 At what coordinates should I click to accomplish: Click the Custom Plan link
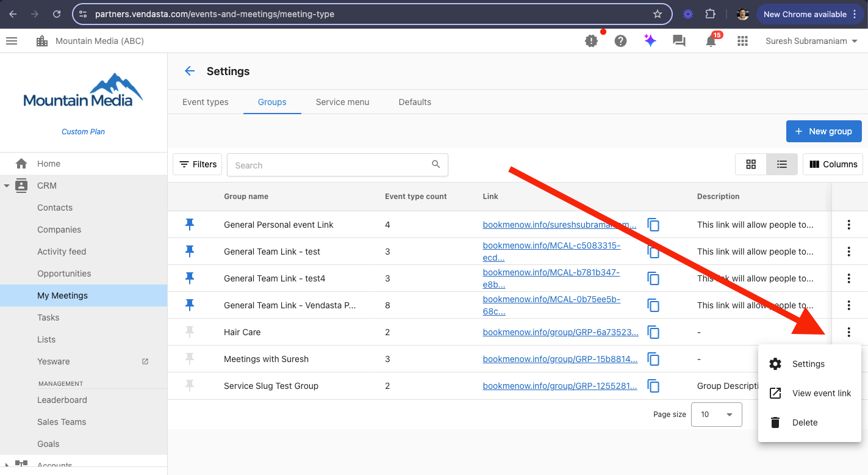point(83,131)
